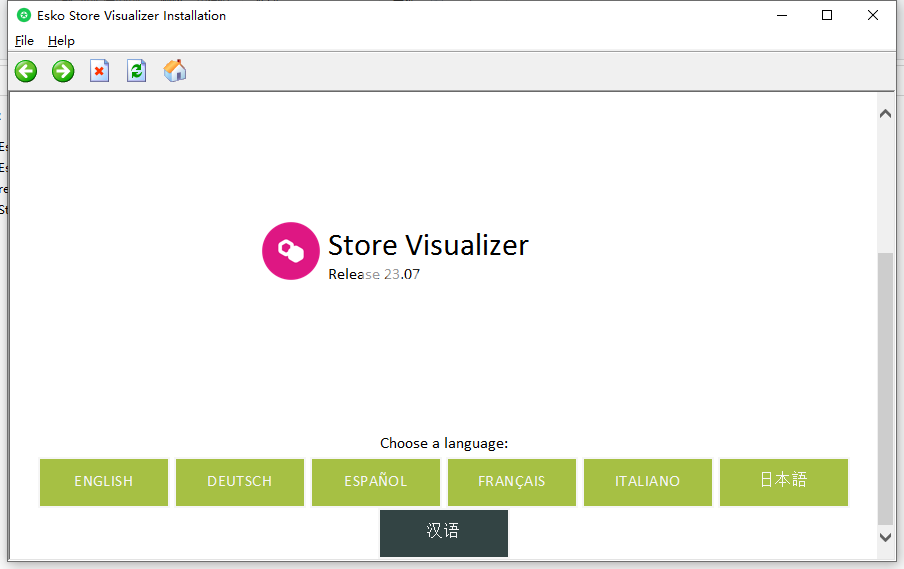Go back with the green left arrow
Image resolution: width=904 pixels, height=569 pixels.
tap(26, 71)
